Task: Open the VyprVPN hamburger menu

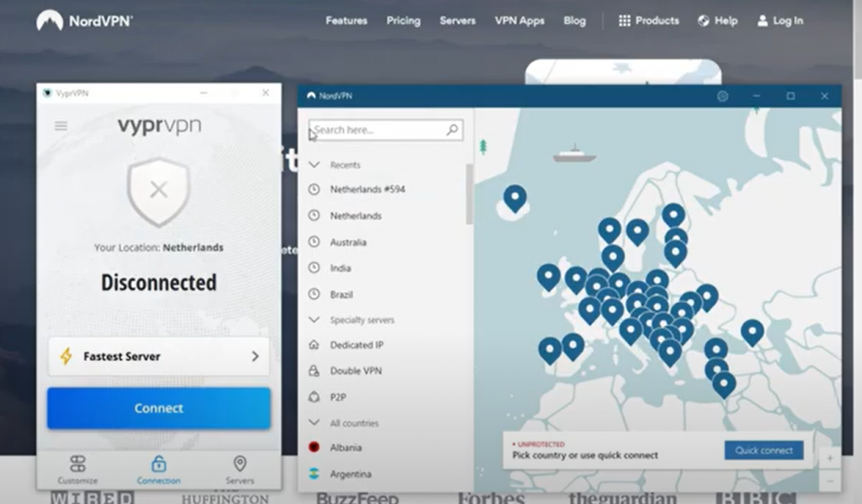Action: (x=61, y=126)
